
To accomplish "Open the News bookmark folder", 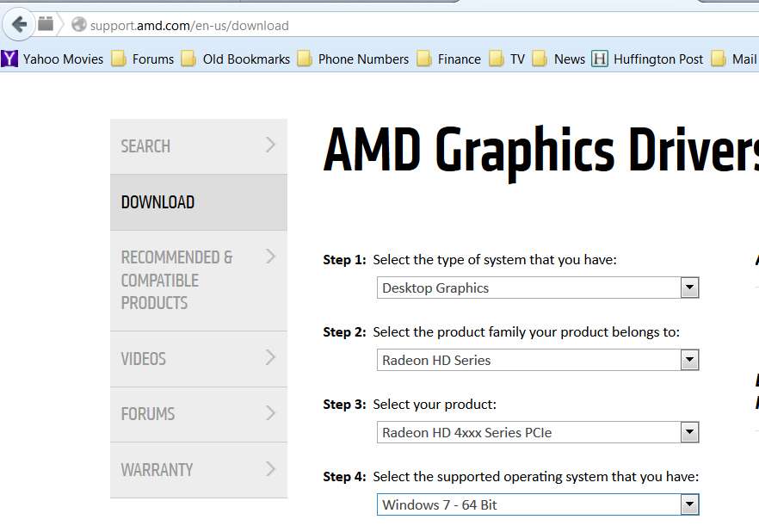I will [558, 59].
